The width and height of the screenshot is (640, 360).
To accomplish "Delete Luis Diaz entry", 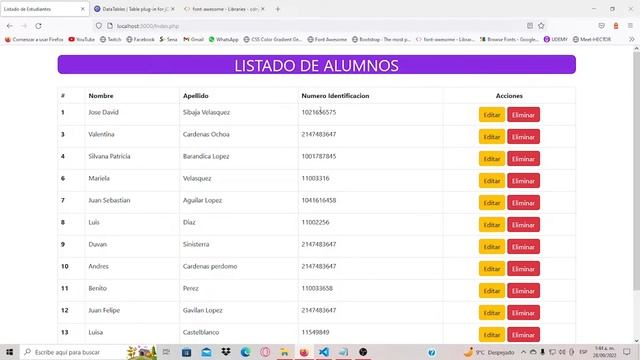I will (x=523, y=225).
